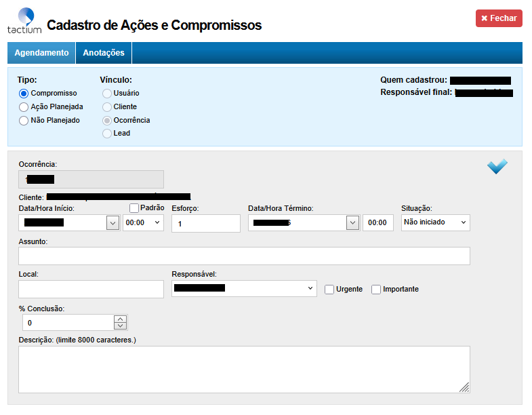Click the Descrição resize handle corner

click(464, 387)
